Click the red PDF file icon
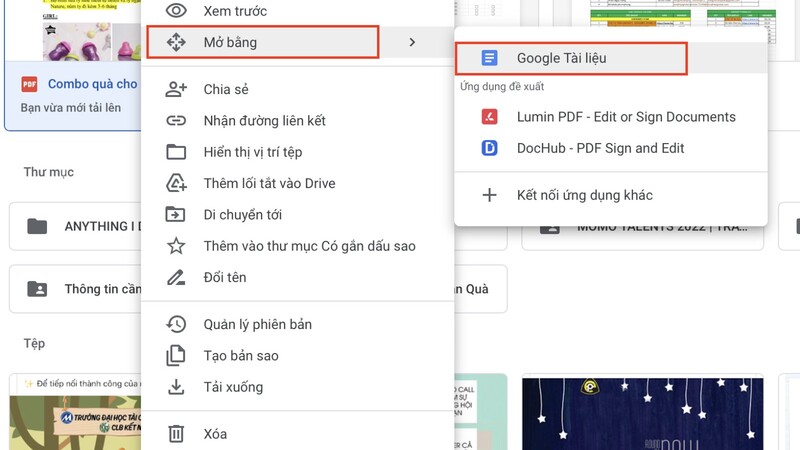This screenshot has width=800, height=450. (x=30, y=84)
